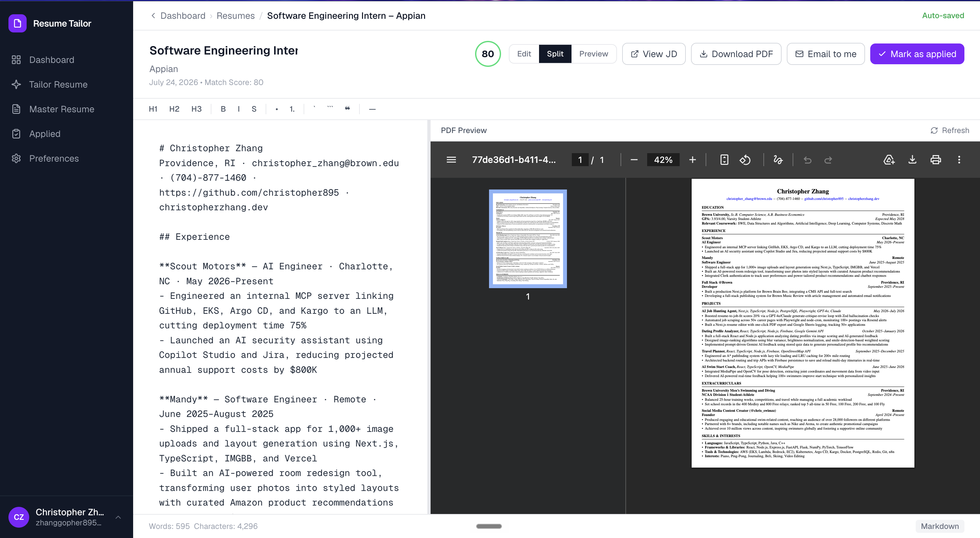Click Email to me

(x=825, y=54)
